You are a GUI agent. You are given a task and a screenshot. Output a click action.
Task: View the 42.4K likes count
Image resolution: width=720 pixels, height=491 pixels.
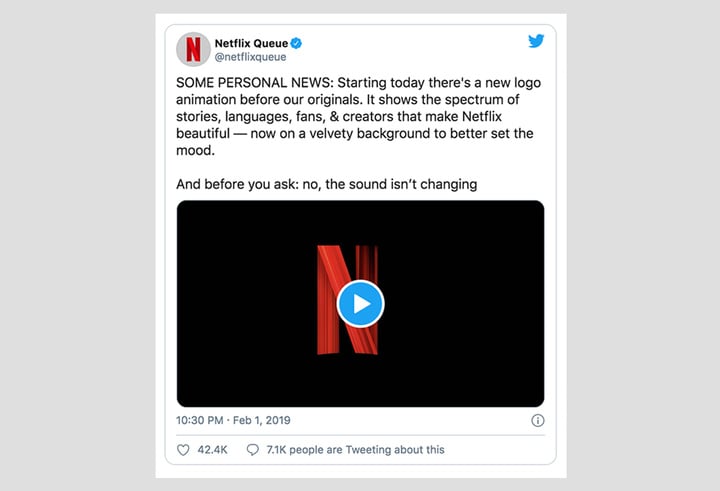212,450
